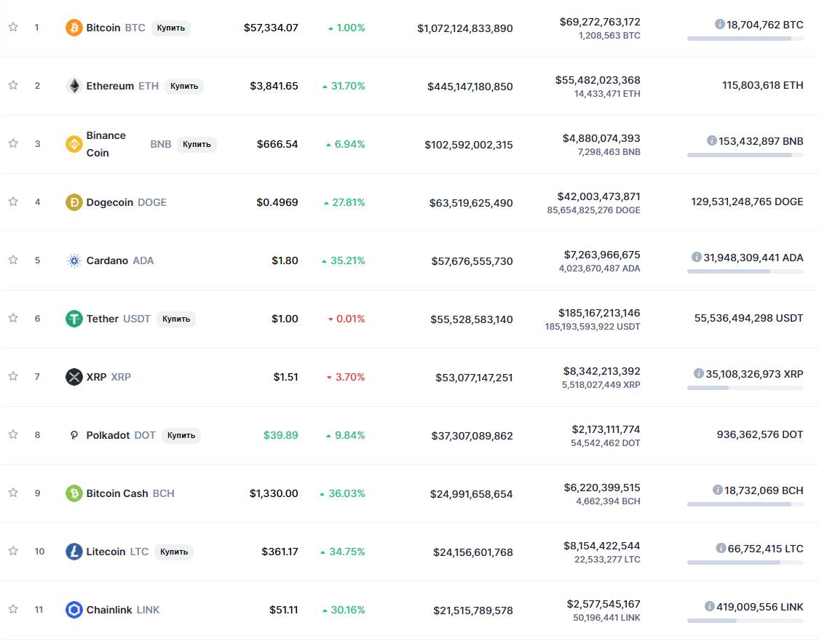Open Tether volume link $185,167,213,146
This screenshot has width=819, height=644.
(599, 313)
